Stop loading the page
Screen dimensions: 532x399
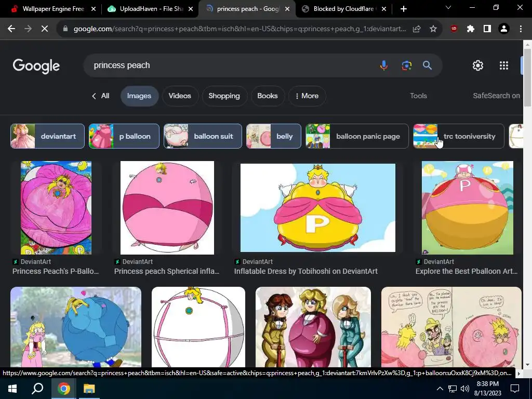tap(45, 29)
